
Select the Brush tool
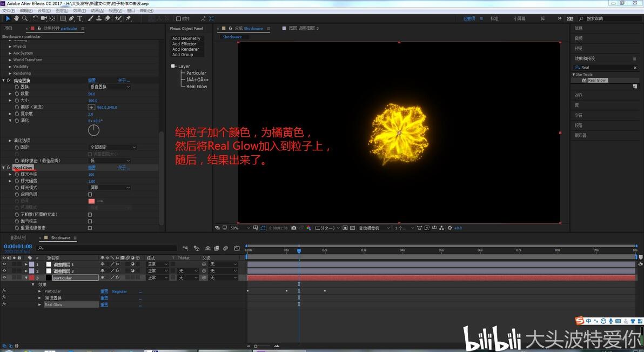[x=90, y=18]
